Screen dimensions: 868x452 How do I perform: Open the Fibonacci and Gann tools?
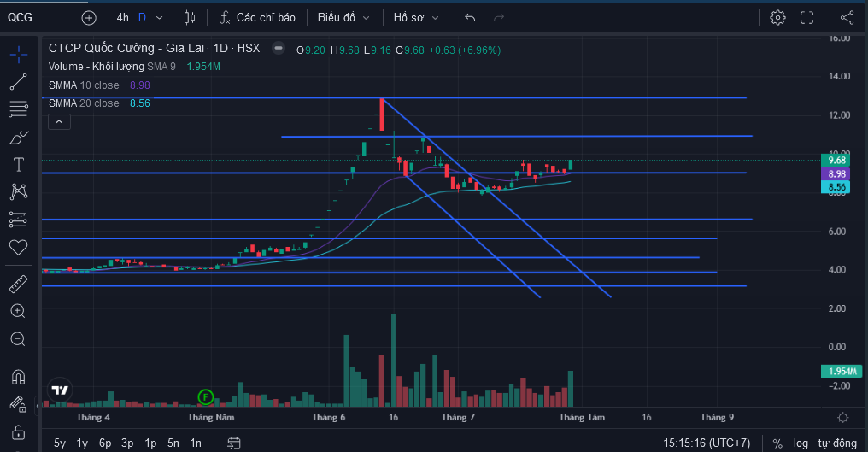18,109
